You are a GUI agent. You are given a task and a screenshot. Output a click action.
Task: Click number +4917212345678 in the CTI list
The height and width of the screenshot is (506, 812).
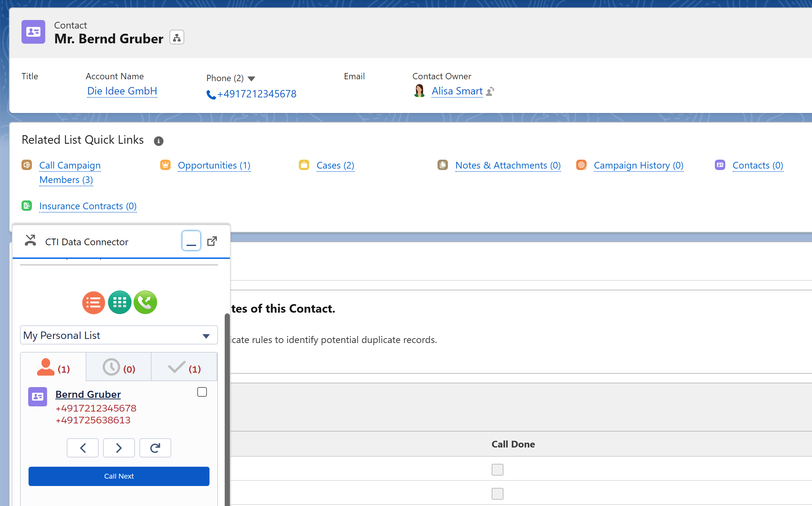(x=96, y=408)
